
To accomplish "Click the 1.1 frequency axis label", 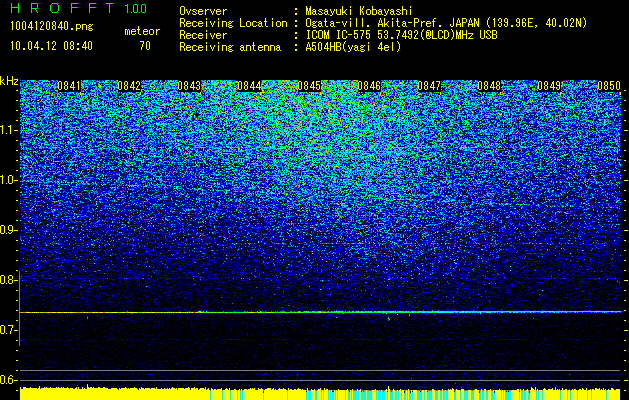I will tap(8, 130).
